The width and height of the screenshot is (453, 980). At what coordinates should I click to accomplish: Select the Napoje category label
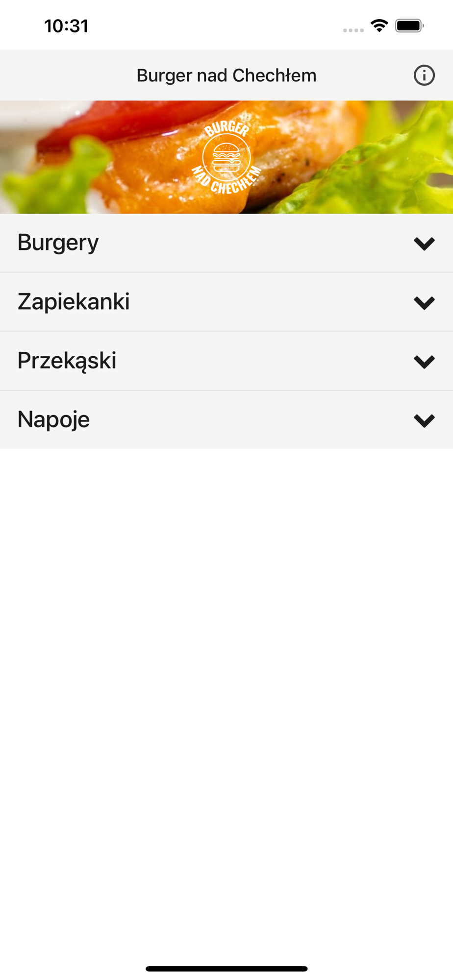pyautogui.click(x=54, y=420)
